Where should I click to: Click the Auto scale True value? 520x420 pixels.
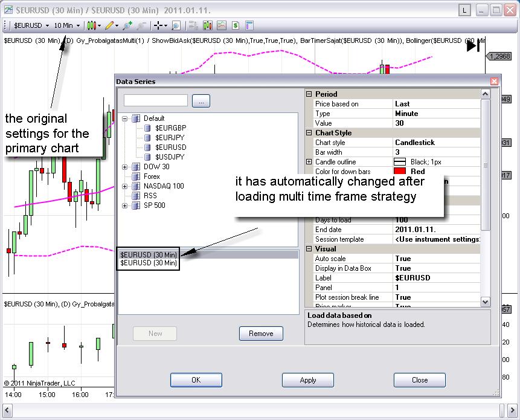click(x=437, y=259)
